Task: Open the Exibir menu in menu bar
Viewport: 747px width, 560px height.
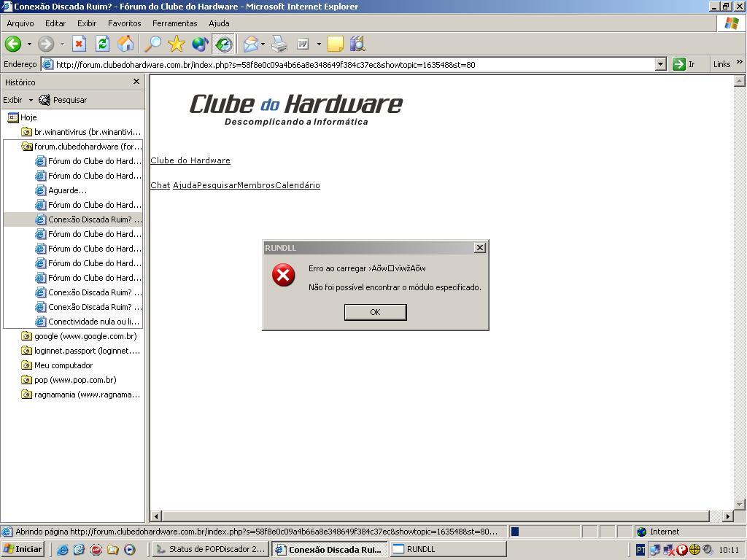Action: [x=87, y=23]
